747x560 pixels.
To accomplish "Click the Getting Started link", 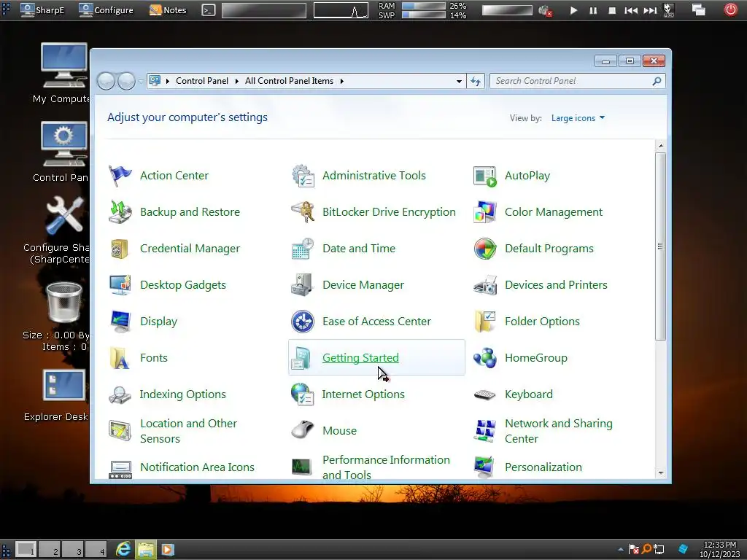I will (360, 357).
